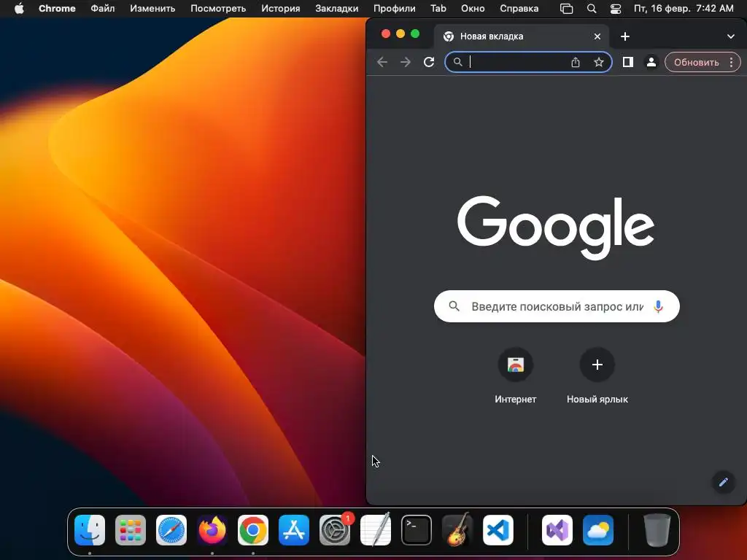747x560 pixels.
Task: Open the Закладки menu
Action: (337, 9)
